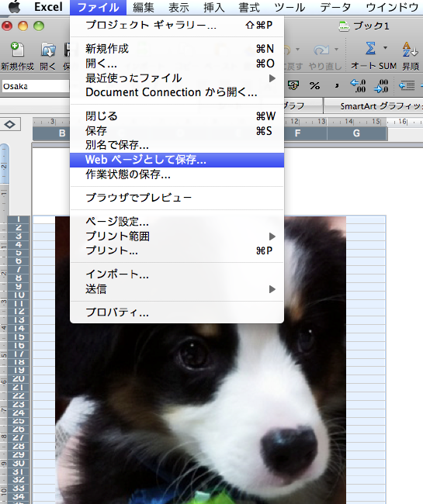The image size is (423, 504).
Task: Select column B header
Action: 51,133
